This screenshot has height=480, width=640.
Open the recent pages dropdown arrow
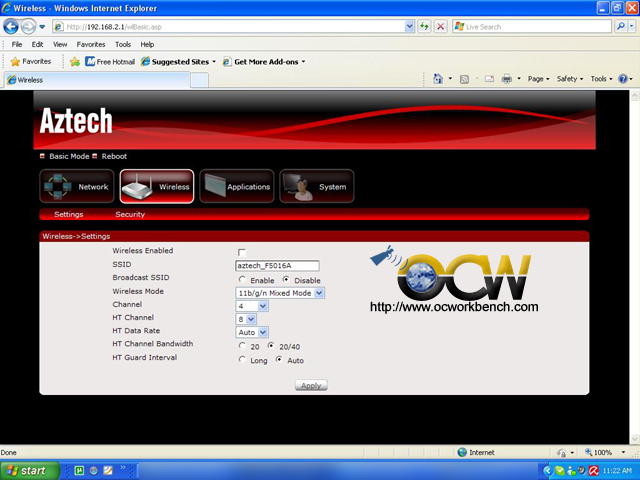pos(42,27)
